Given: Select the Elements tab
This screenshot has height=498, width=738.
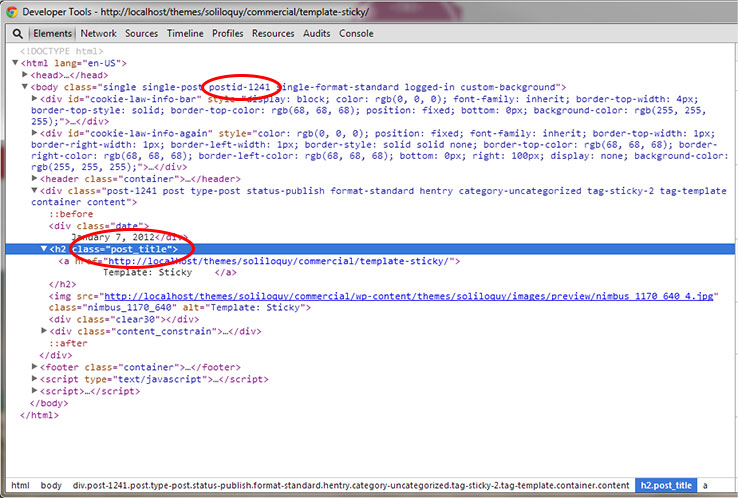Looking at the screenshot, I should (52, 33).
